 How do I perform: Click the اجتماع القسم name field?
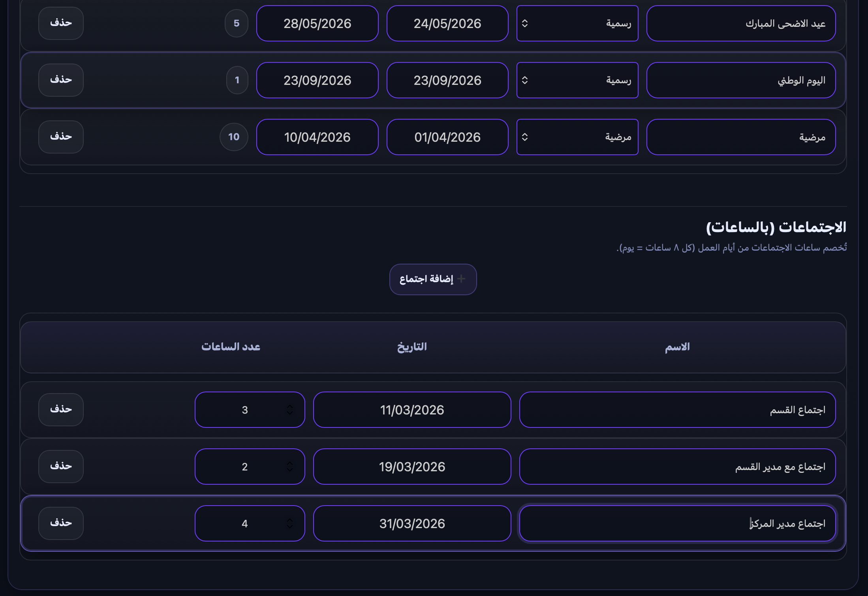click(x=677, y=410)
